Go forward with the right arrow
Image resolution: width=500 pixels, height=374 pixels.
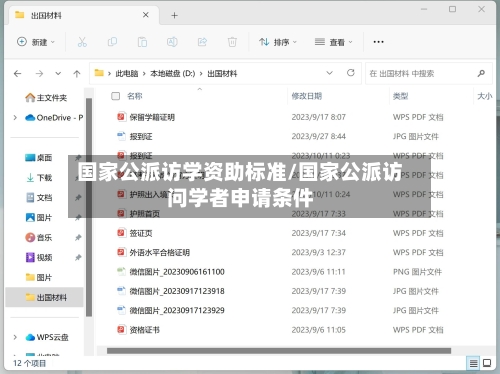tap(39, 73)
